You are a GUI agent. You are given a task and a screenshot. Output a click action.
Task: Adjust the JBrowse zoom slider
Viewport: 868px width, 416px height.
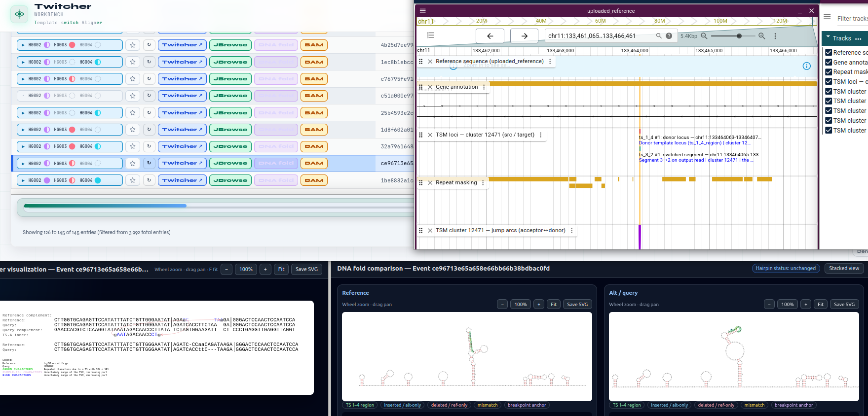pyautogui.click(x=739, y=36)
